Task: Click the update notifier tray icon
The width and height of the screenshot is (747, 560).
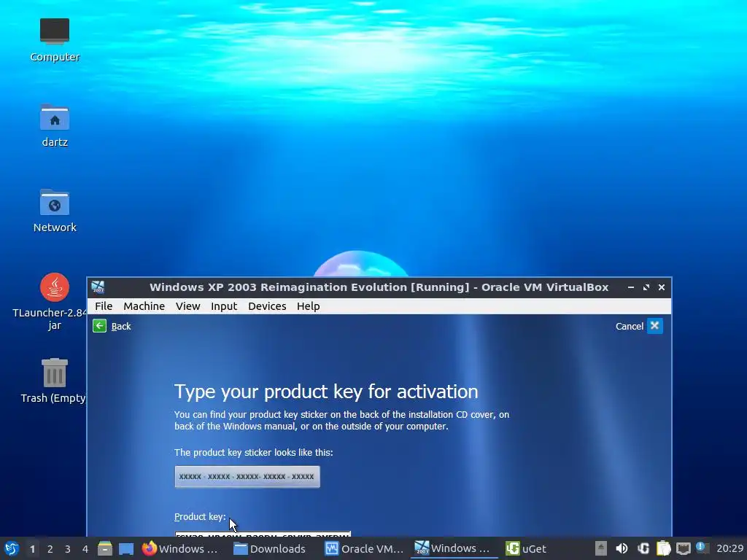Action: 702,548
